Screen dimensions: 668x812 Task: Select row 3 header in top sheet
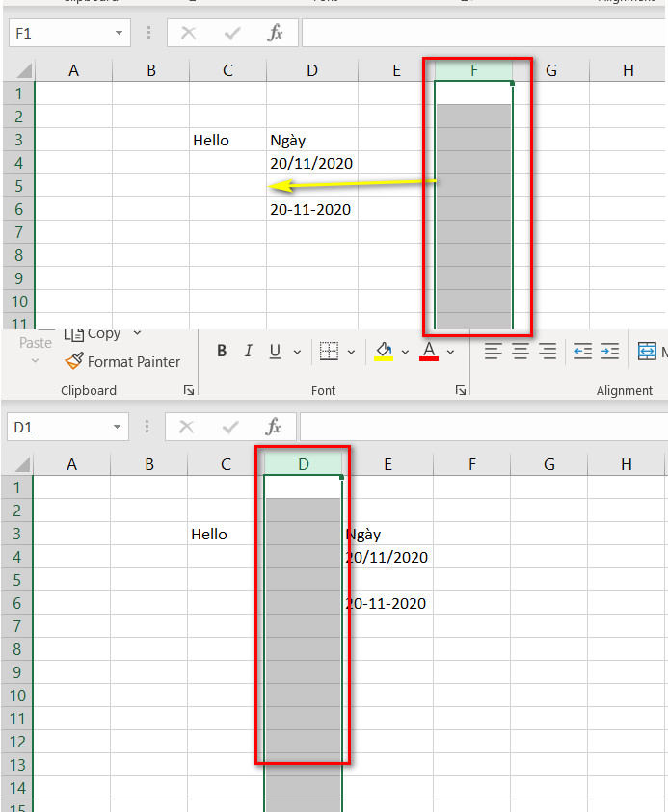18,140
